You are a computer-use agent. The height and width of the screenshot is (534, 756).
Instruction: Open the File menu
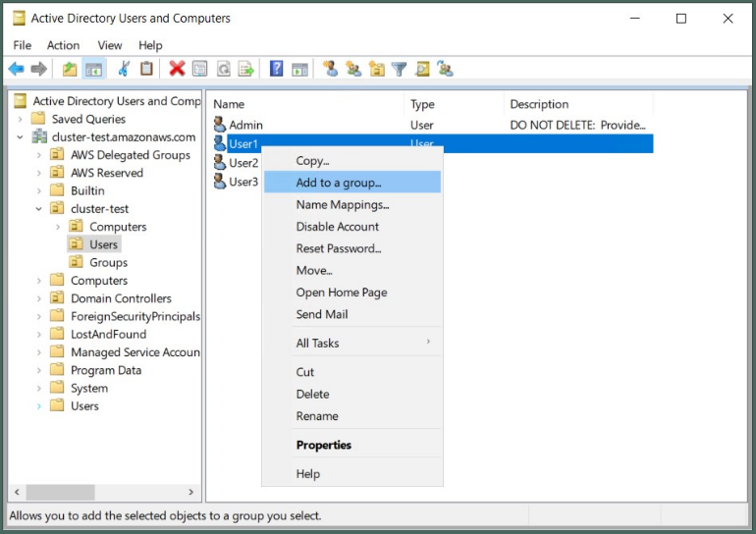point(23,45)
